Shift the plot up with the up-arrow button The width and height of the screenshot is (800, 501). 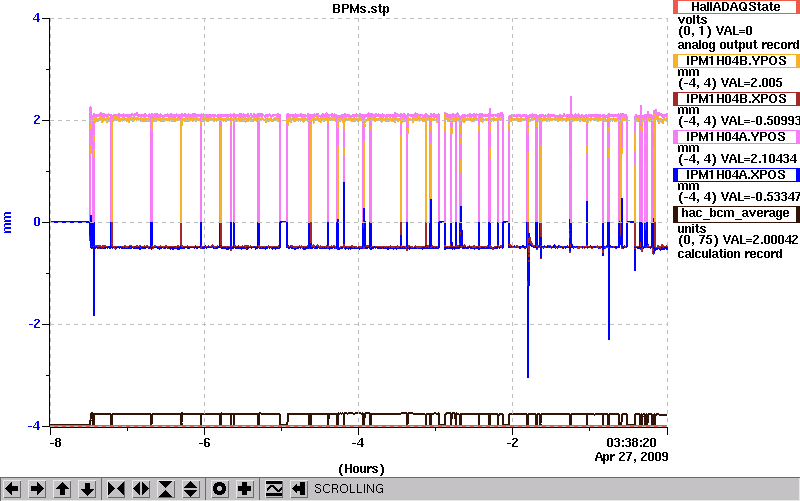tap(62, 489)
